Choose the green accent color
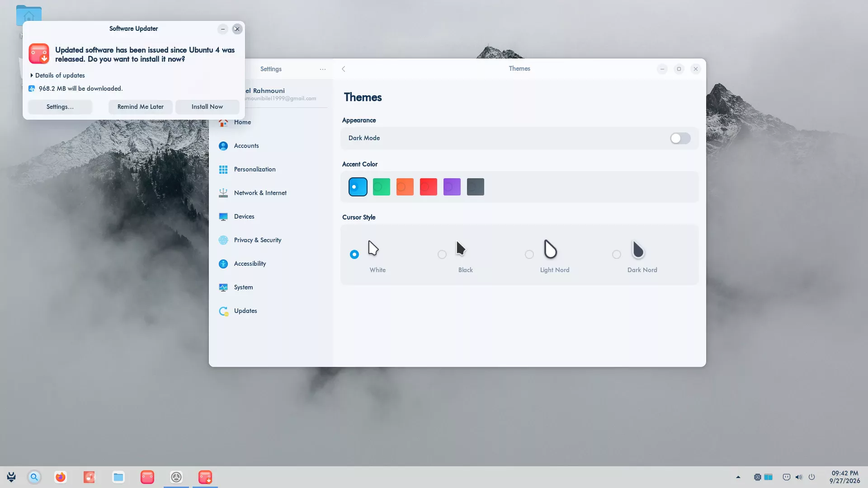The image size is (868, 488). pyautogui.click(x=382, y=187)
